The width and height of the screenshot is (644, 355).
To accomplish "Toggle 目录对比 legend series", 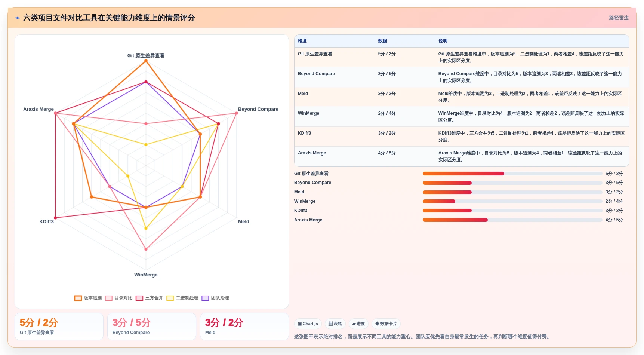I will (119, 298).
